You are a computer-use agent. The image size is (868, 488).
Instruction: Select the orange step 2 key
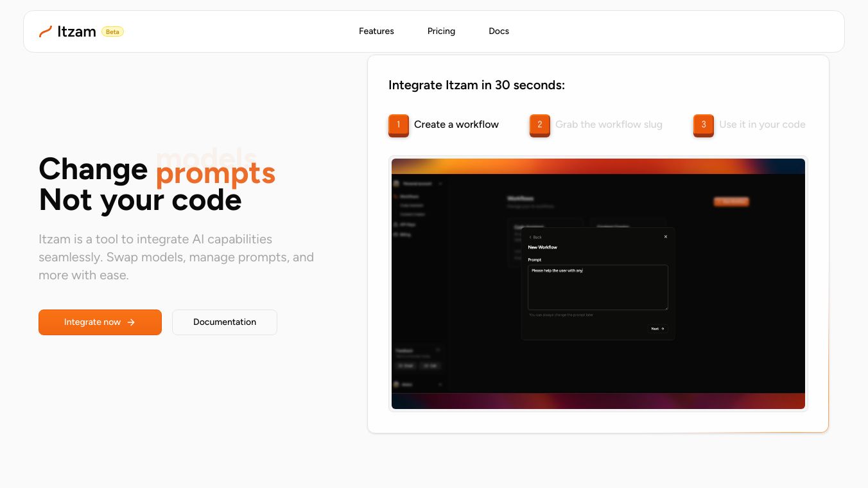540,125
